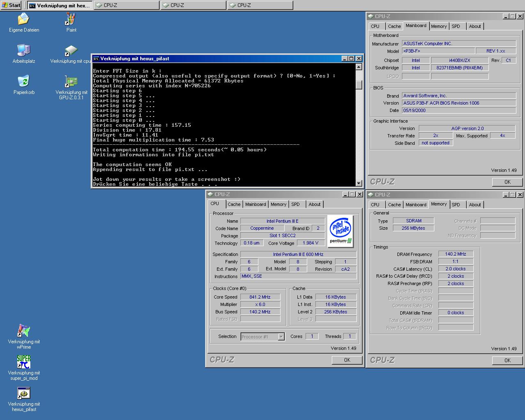Open the console window system menu icon

point(96,59)
